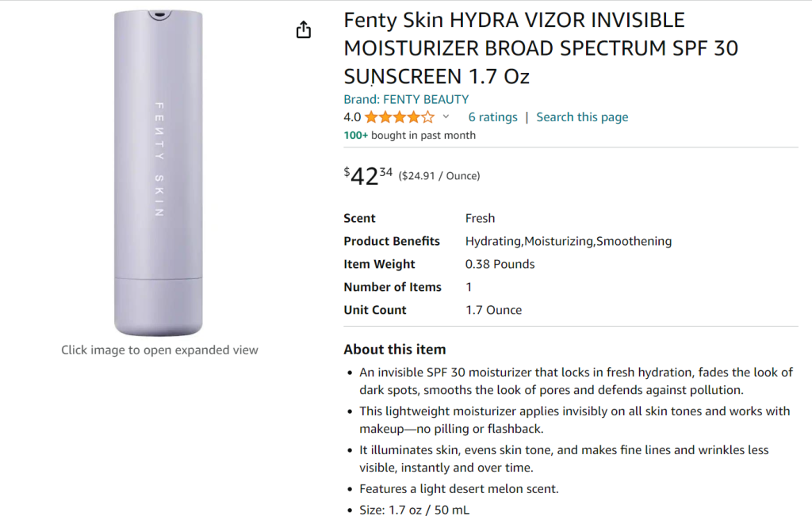812x520 pixels.
Task: View the 6 ratings link
Action: [x=492, y=117]
